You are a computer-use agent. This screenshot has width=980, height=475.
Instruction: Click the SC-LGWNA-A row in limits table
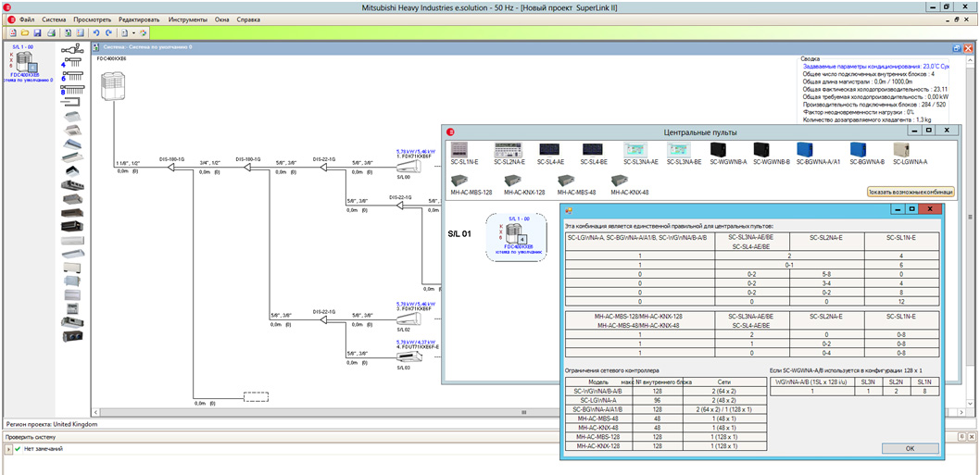point(667,400)
